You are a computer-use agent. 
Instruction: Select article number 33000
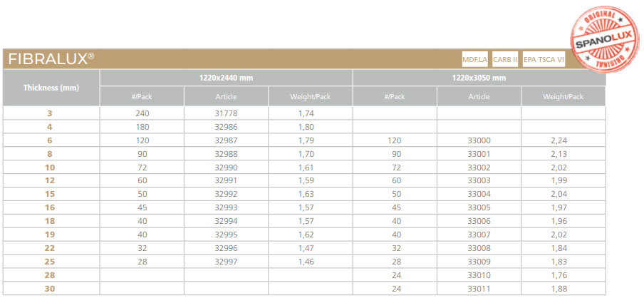click(x=479, y=140)
